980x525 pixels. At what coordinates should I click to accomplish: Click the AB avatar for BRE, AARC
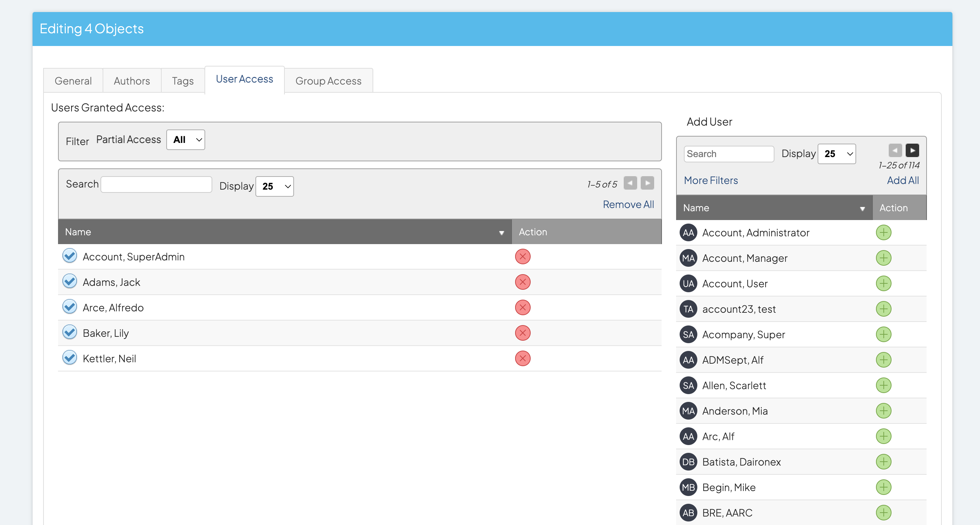pos(688,513)
